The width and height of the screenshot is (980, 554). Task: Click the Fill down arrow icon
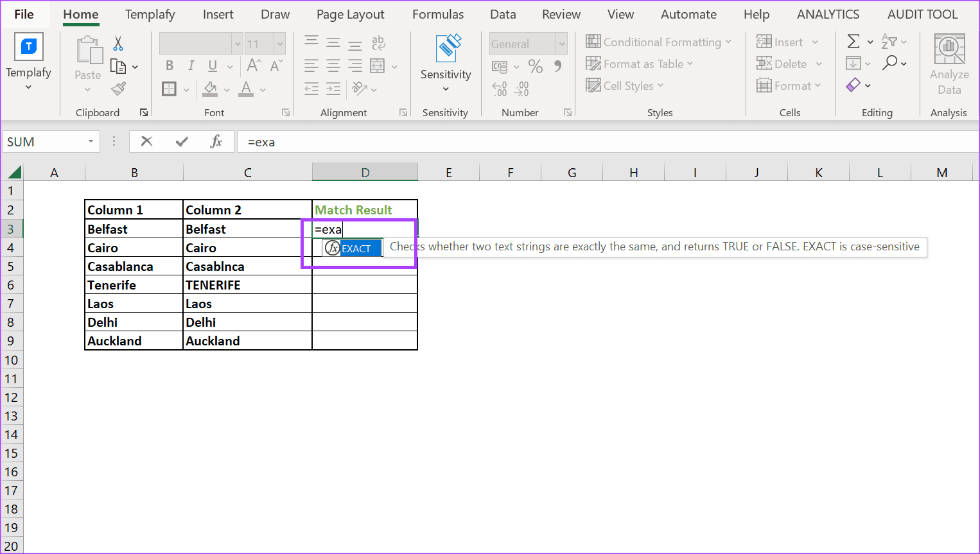tap(853, 63)
